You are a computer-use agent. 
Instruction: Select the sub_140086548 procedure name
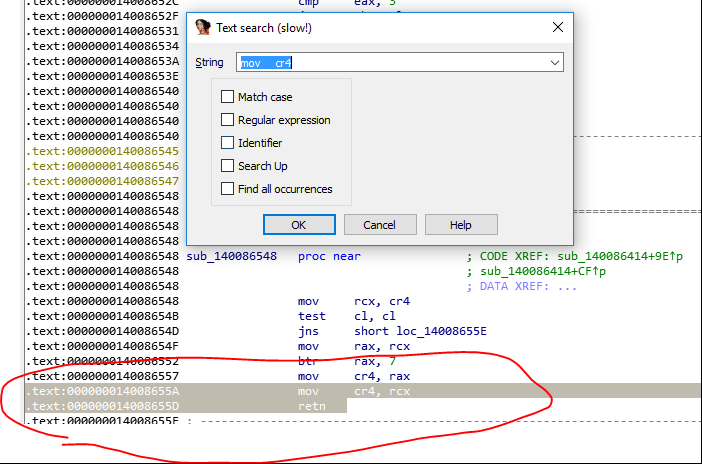tap(231, 256)
